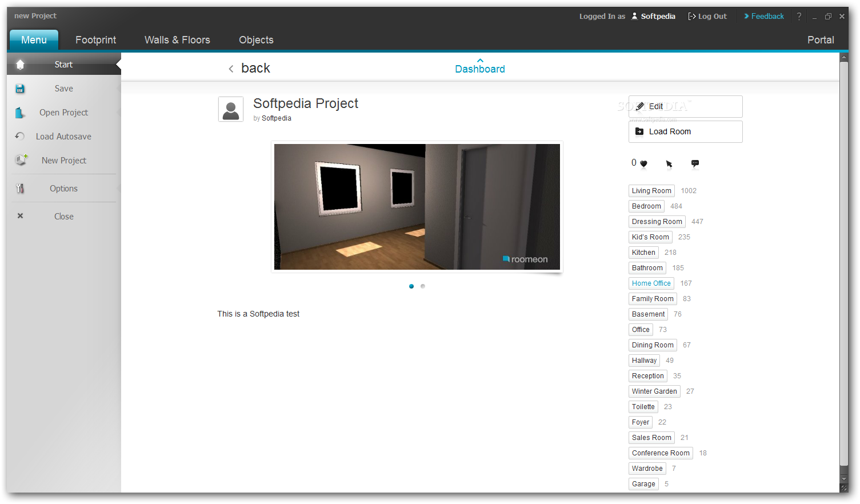Screen dimensions: 860x504
Task: Click the Load Room button
Action: click(x=686, y=131)
